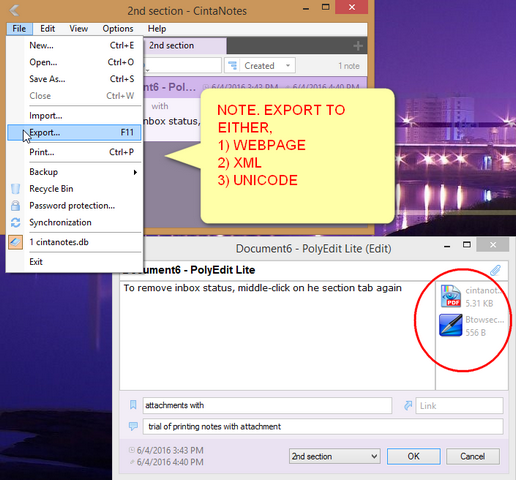
Task: Choose New... from the File menu
Action: pos(74,45)
